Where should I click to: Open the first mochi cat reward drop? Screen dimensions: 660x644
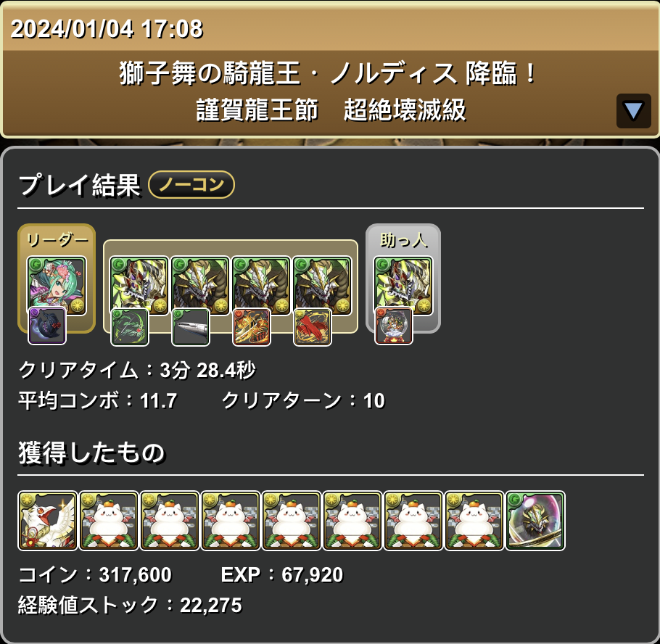[x=109, y=521]
